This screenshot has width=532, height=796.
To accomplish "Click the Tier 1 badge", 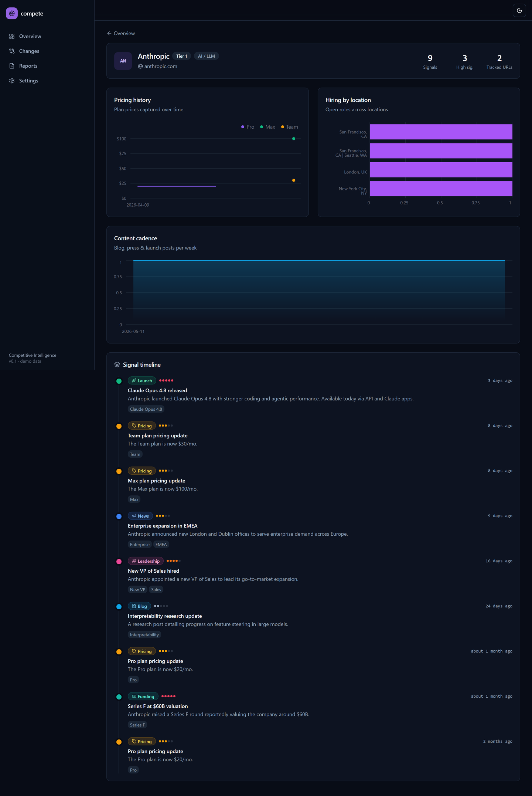I will click(182, 56).
